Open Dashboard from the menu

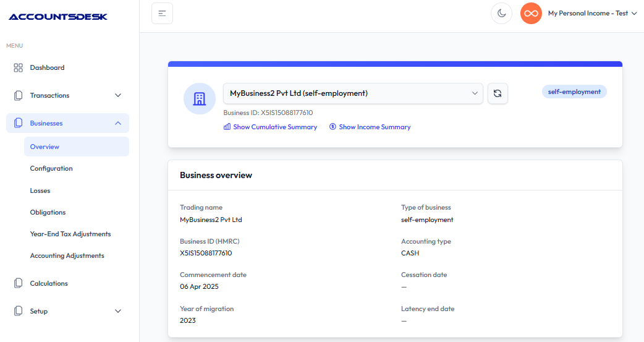[x=47, y=67]
